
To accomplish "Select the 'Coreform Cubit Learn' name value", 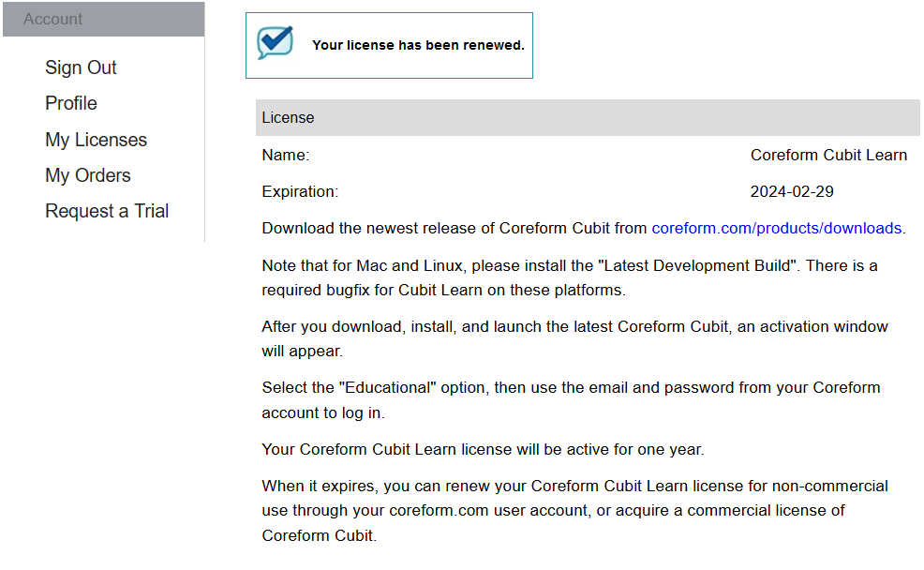I will pos(828,155).
